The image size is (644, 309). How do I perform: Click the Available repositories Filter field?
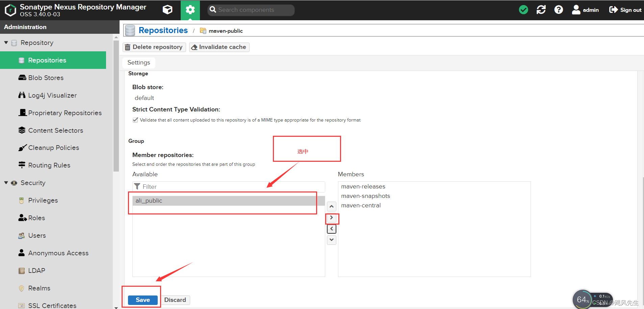[229, 187]
